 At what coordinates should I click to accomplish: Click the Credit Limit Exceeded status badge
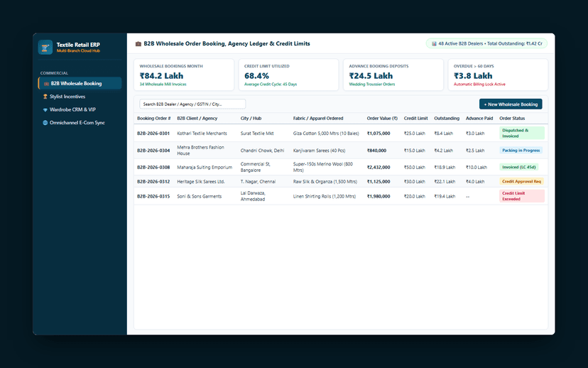click(522, 196)
